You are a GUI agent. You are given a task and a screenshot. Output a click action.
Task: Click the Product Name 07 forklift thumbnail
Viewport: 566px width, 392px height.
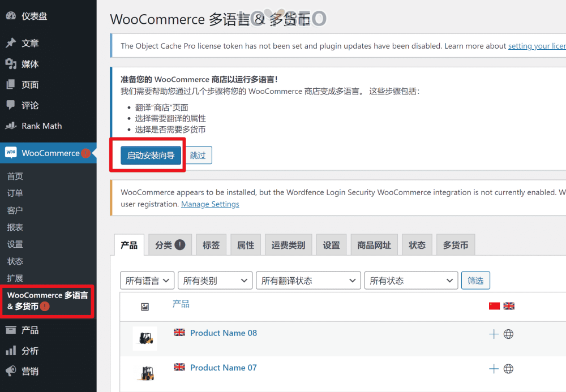pos(145,373)
